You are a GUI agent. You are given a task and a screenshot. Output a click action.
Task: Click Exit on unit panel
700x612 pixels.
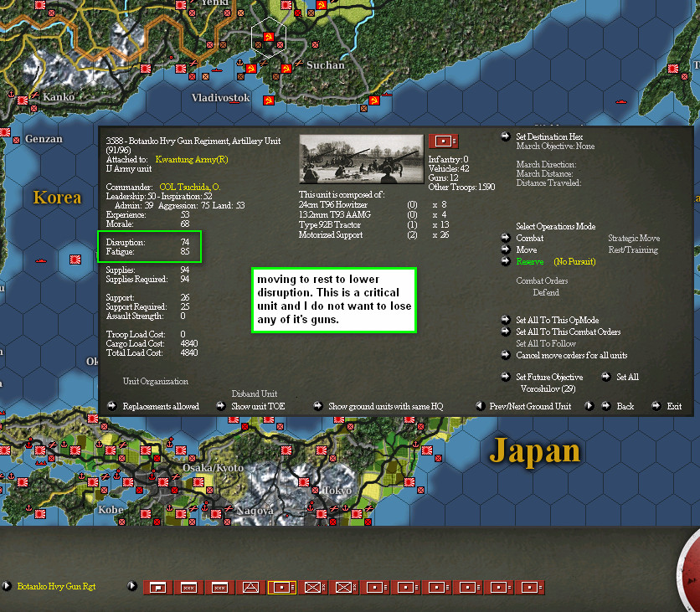point(674,406)
